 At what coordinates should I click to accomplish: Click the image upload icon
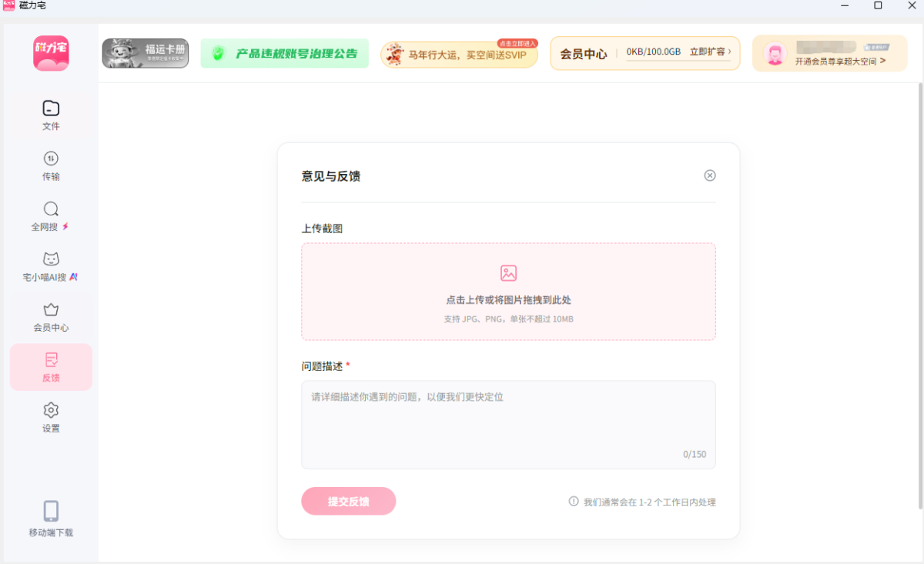click(508, 273)
